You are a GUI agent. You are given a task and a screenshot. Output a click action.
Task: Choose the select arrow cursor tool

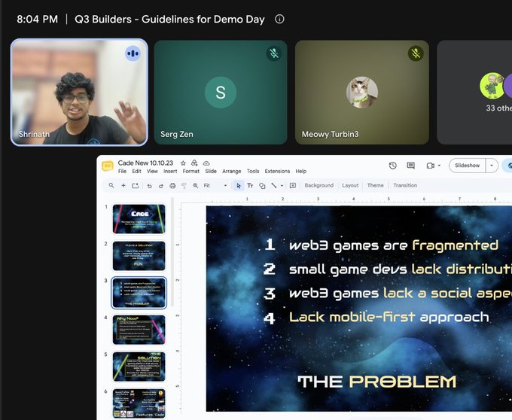click(239, 186)
